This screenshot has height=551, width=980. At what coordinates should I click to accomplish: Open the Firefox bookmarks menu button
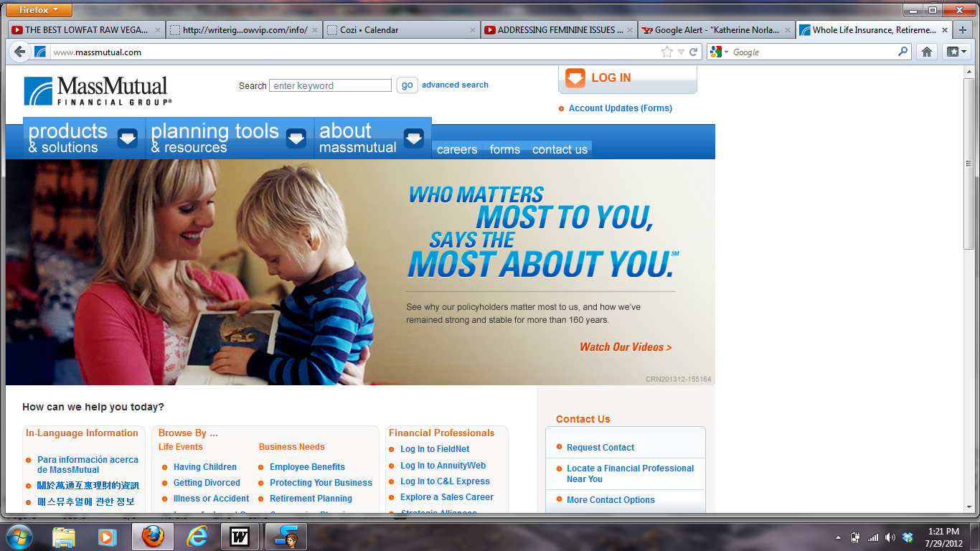(x=957, y=52)
